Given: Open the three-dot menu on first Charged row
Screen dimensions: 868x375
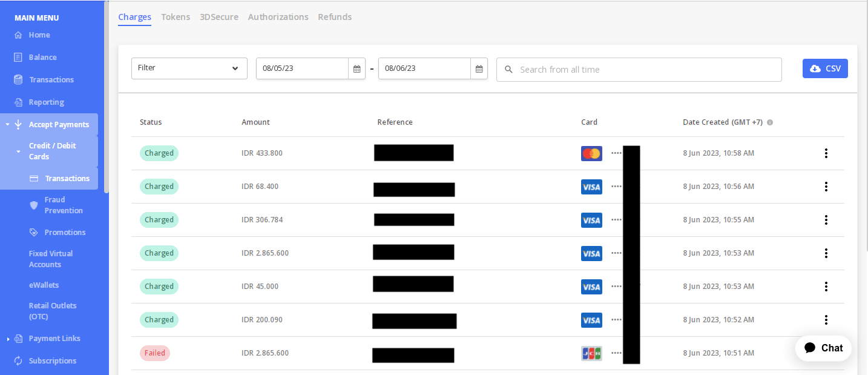Looking at the screenshot, I should (826, 153).
